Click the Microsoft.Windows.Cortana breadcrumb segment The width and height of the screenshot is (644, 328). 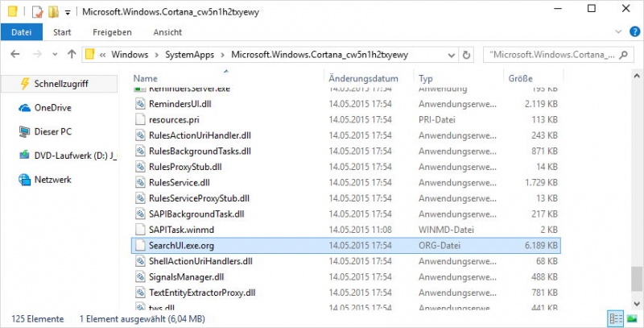[320, 55]
